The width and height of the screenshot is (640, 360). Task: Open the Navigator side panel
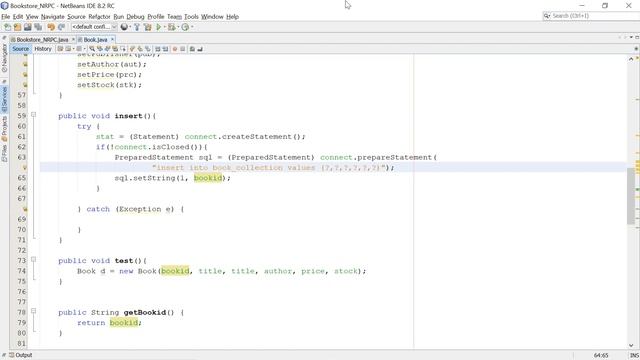[4, 58]
